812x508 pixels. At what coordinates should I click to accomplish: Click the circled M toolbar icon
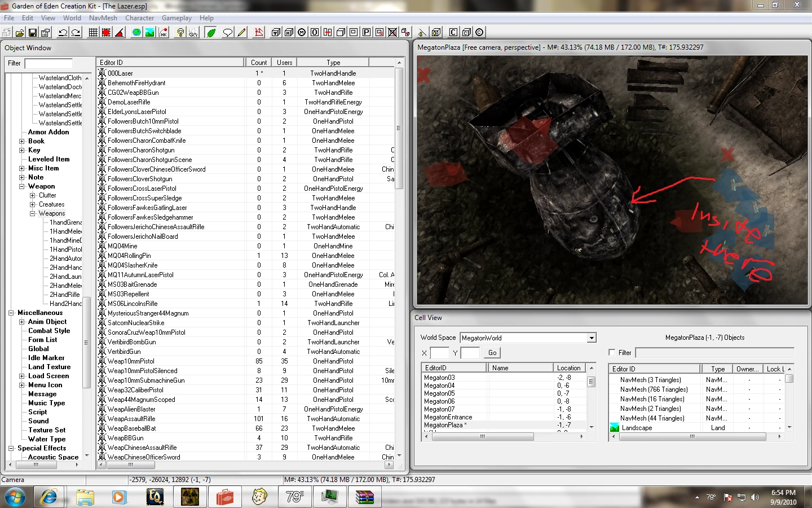[302, 33]
